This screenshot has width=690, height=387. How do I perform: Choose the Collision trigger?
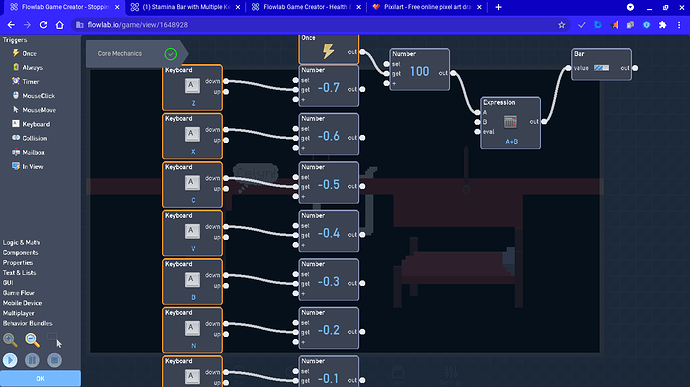tap(29, 138)
